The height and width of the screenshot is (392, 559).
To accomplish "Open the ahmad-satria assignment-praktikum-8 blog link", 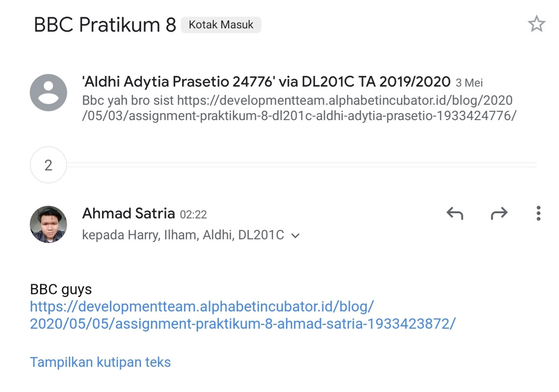I will click(x=243, y=315).
